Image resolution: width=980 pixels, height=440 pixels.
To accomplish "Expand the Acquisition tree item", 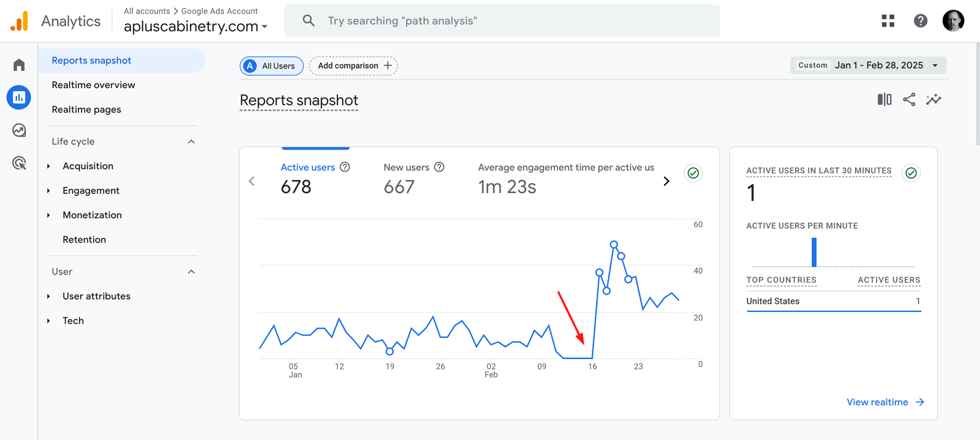I will click(x=48, y=166).
